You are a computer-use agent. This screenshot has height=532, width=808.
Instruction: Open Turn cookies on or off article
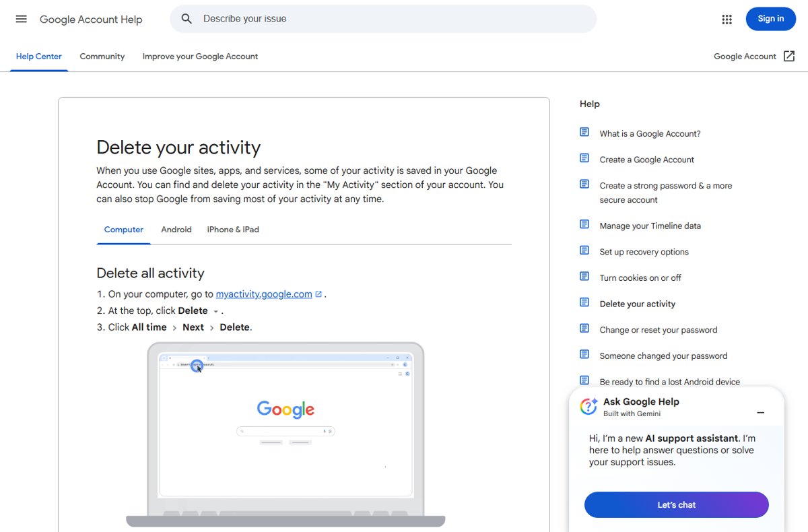pos(640,277)
